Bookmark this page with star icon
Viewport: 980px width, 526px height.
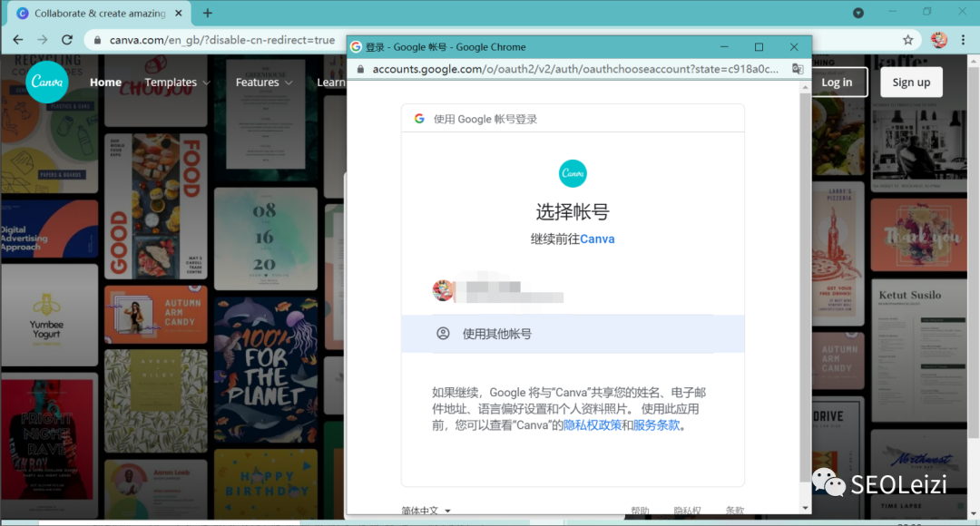907,40
